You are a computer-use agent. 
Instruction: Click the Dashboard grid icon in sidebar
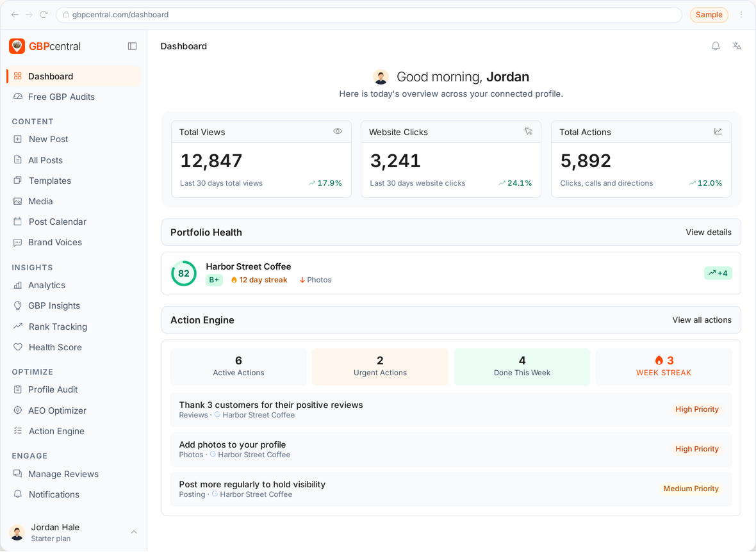pos(18,76)
